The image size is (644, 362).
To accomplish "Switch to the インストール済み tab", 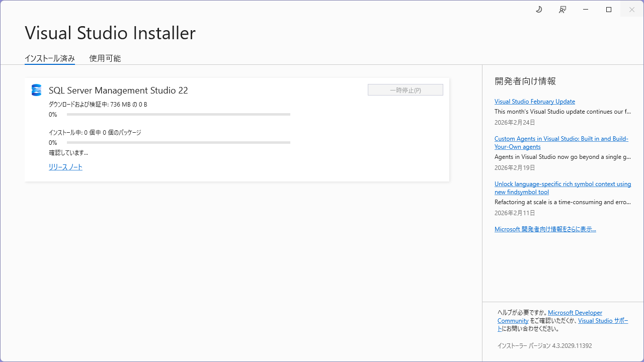I will coord(50,58).
